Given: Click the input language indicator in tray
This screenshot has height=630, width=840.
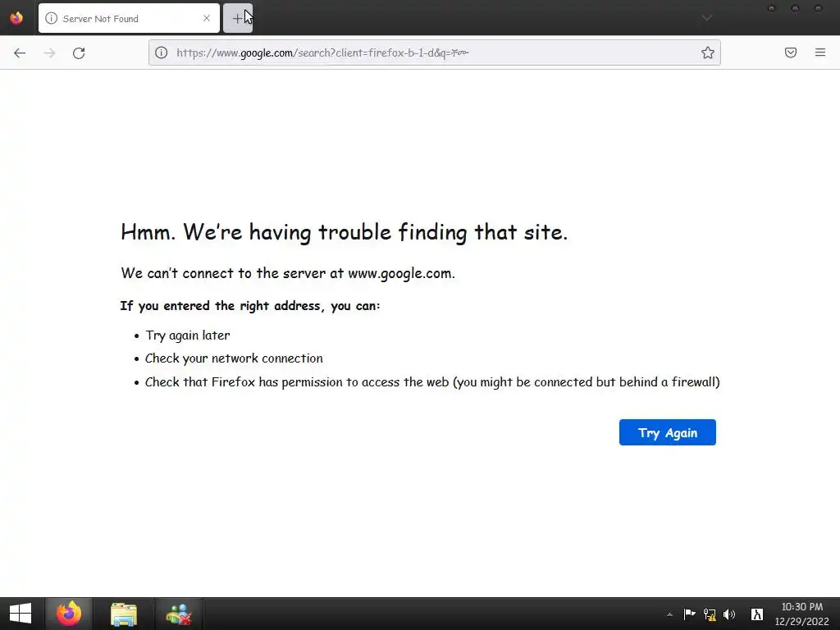Looking at the screenshot, I should coord(756,614).
